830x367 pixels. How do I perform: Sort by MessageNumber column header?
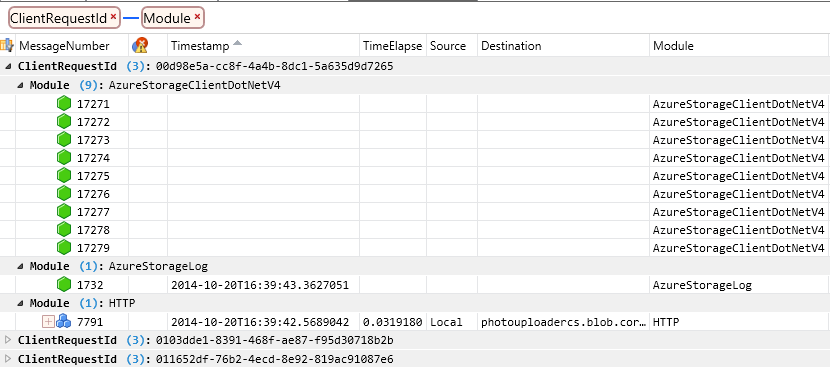coord(64,46)
